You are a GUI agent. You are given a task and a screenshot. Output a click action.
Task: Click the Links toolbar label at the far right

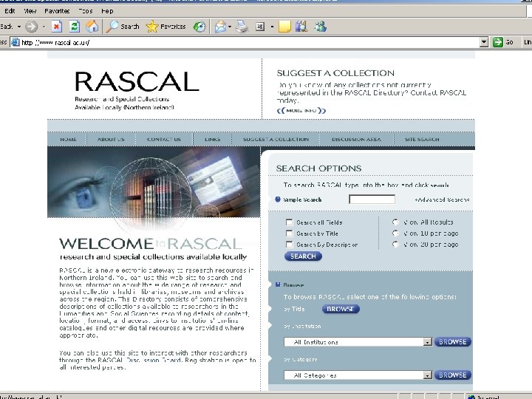coord(528,42)
